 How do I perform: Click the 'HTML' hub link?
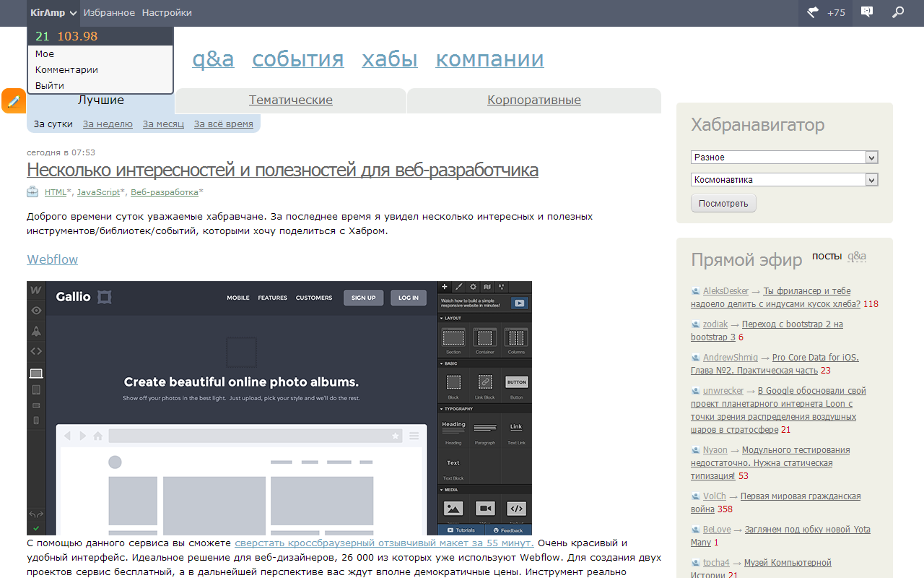tap(56, 192)
